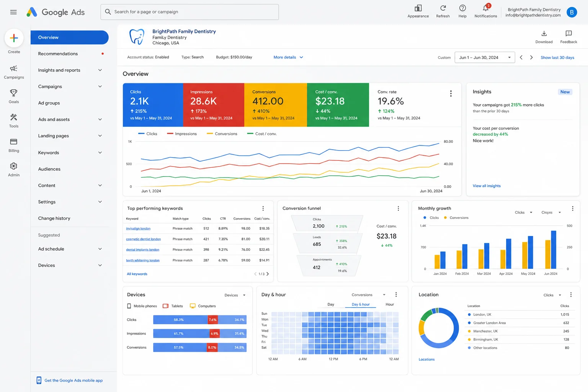Open the Appearance settings icon
The image size is (588, 392).
[418, 8]
